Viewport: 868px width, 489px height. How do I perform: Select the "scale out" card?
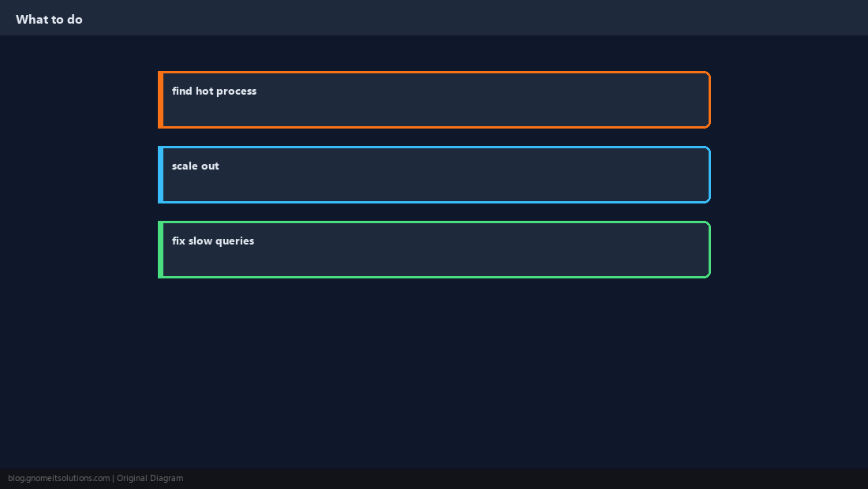(434, 175)
